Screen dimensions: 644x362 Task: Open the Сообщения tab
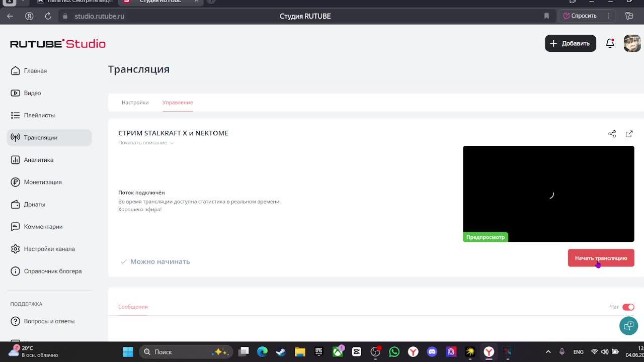pos(133,307)
